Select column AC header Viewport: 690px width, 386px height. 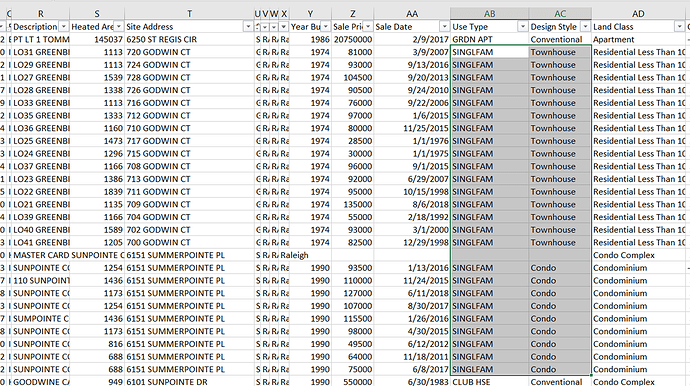coord(560,14)
